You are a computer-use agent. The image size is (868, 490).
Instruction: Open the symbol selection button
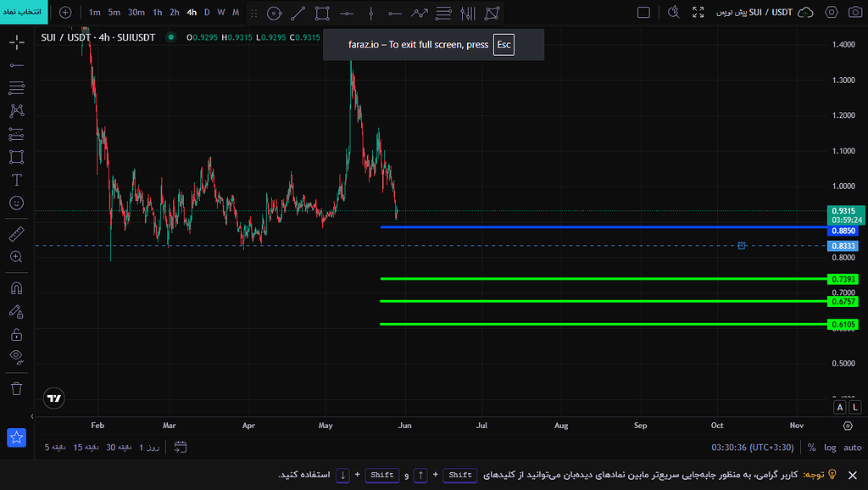pos(24,12)
